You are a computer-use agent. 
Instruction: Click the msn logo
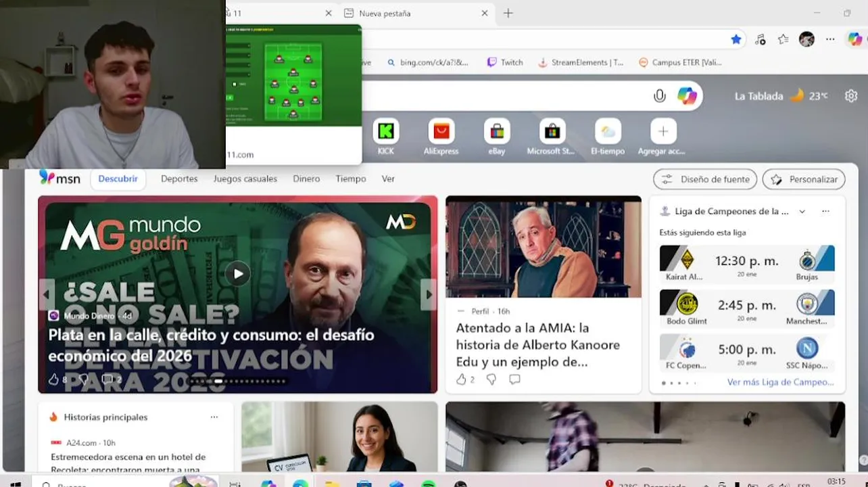pyautogui.click(x=59, y=179)
